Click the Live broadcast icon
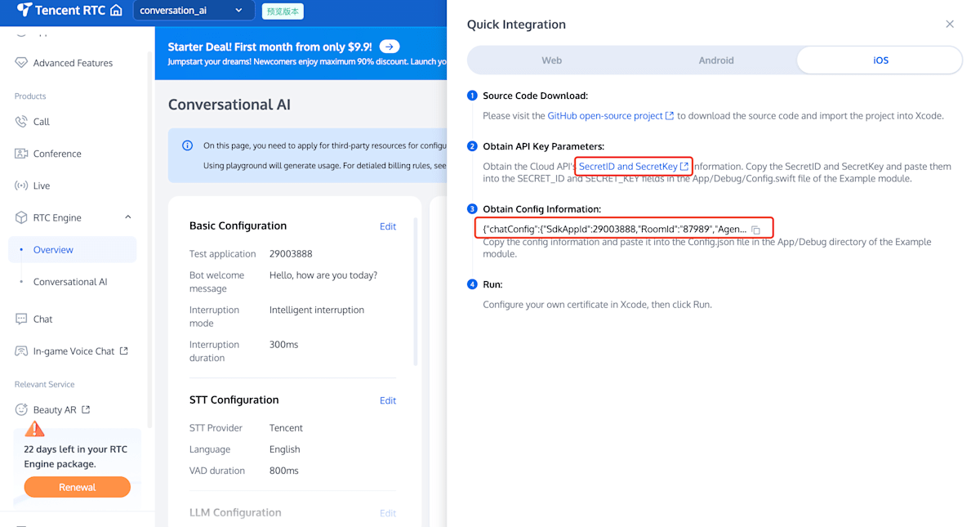 (x=21, y=185)
